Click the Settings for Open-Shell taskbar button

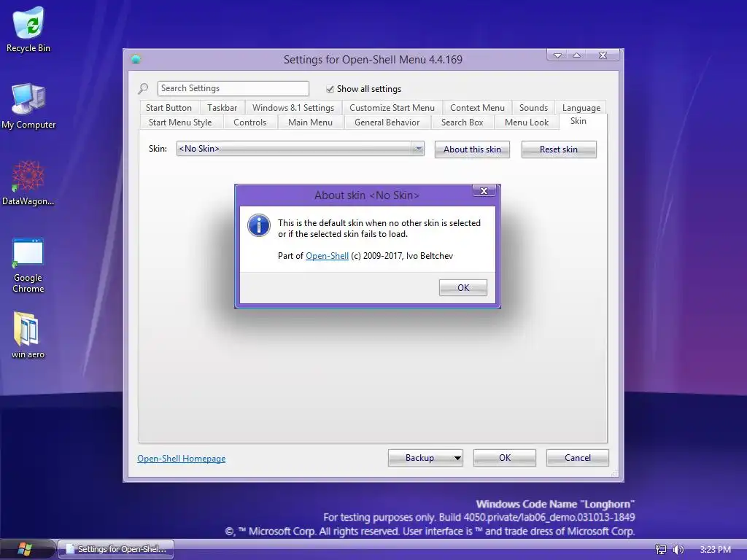point(116,549)
